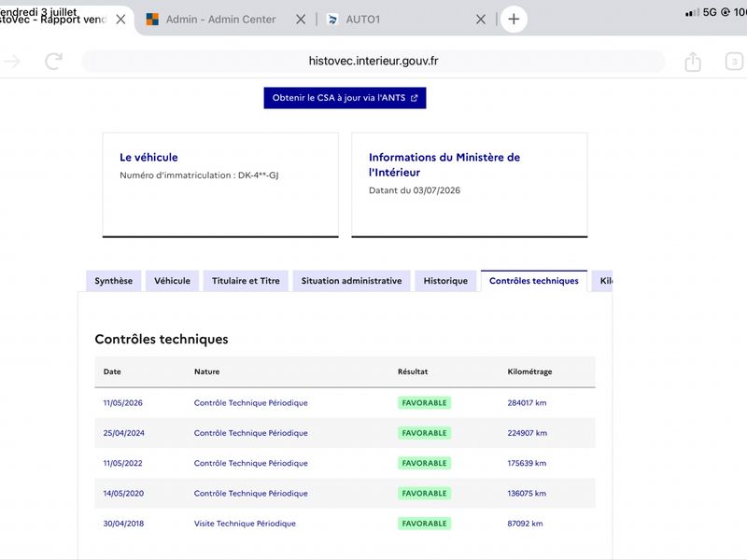Select date 25/04/2024 in the table

click(124, 433)
